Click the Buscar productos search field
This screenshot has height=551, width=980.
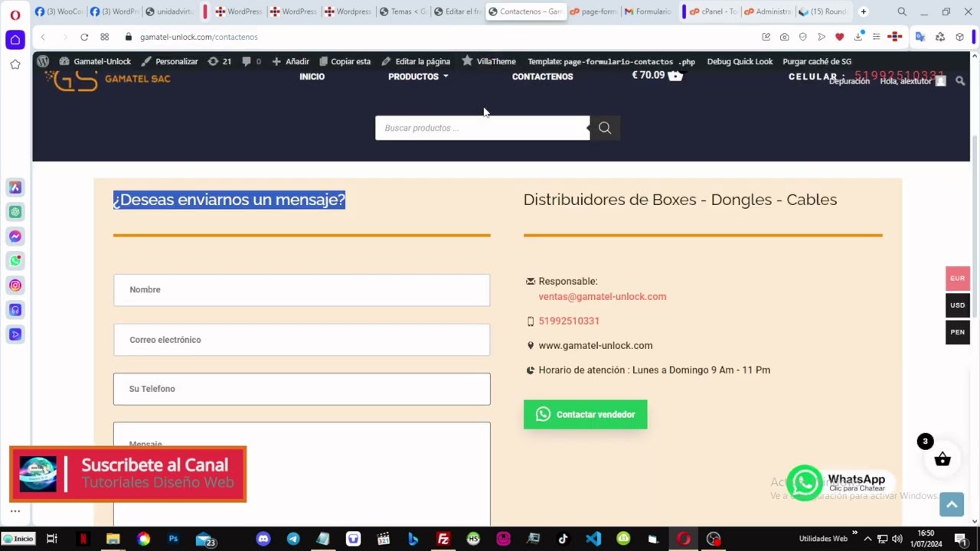click(482, 128)
